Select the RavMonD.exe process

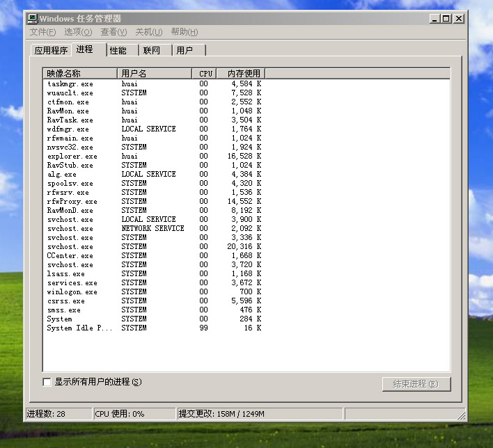[154, 211]
